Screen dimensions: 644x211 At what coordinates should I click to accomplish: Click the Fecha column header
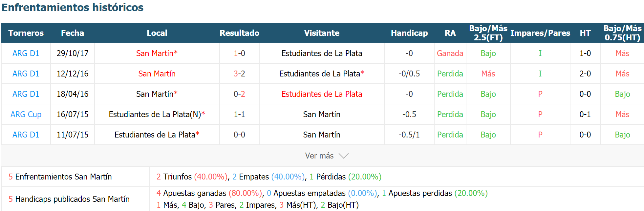[x=73, y=33]
